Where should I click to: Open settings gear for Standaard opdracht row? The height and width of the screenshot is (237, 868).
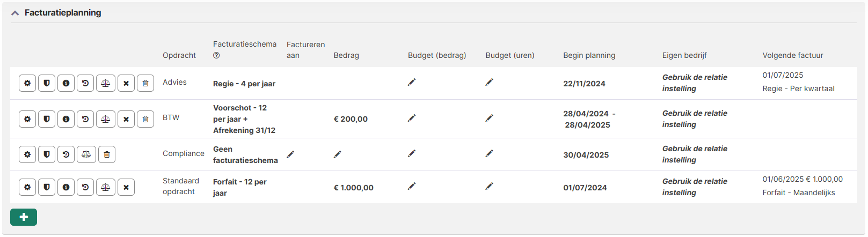click(27, 187)
